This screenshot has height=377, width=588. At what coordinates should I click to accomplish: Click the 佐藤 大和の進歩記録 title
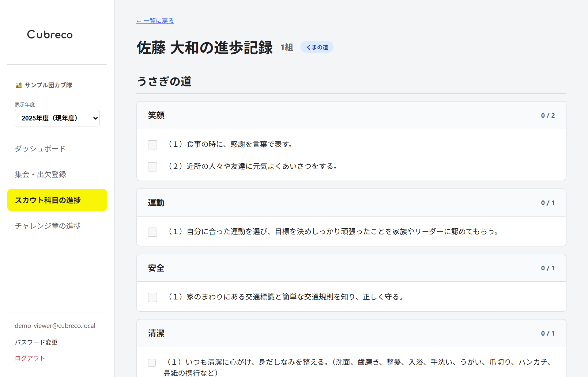[x=205, y=48]
